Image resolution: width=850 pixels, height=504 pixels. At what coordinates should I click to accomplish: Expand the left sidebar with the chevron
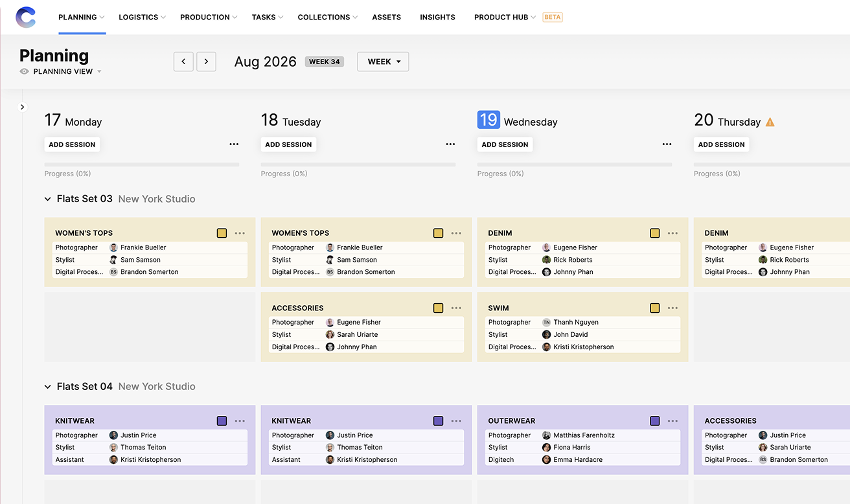pyautogui.click(x=23, y=107)
